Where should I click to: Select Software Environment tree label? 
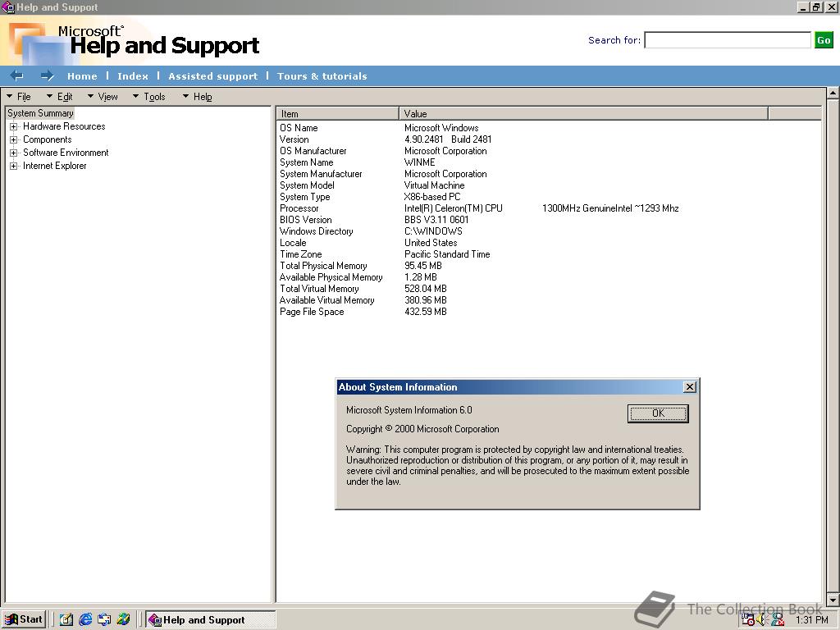pyautogui.click(x=66, y=153)
